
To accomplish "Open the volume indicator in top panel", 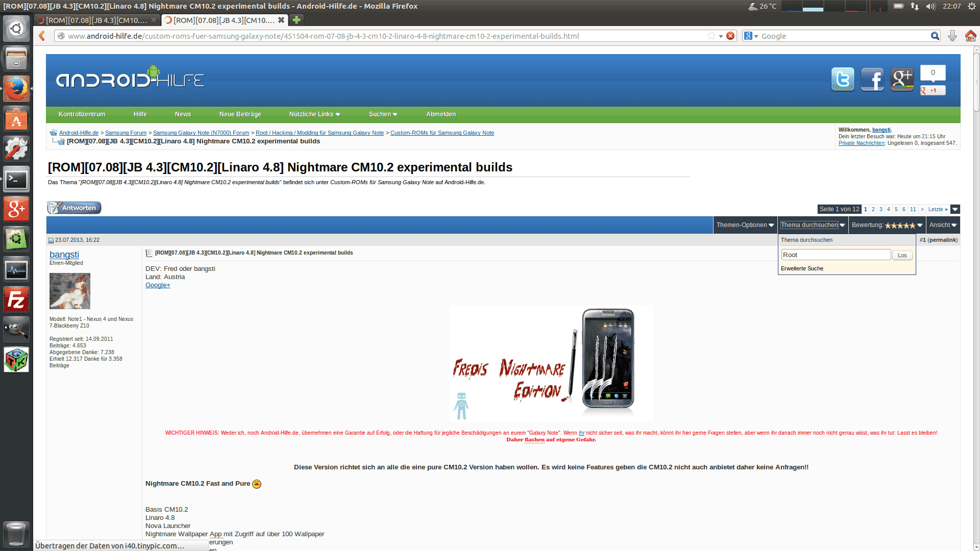I will pos(930,6).
